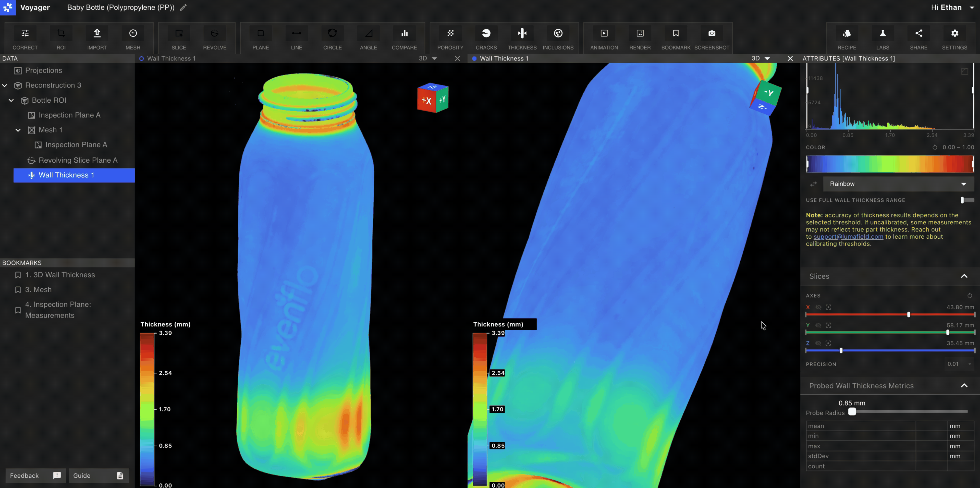Screen dimensions: 980x488
Task: Click the Probe Radius slider handle
Action: [x=852, y=411]
